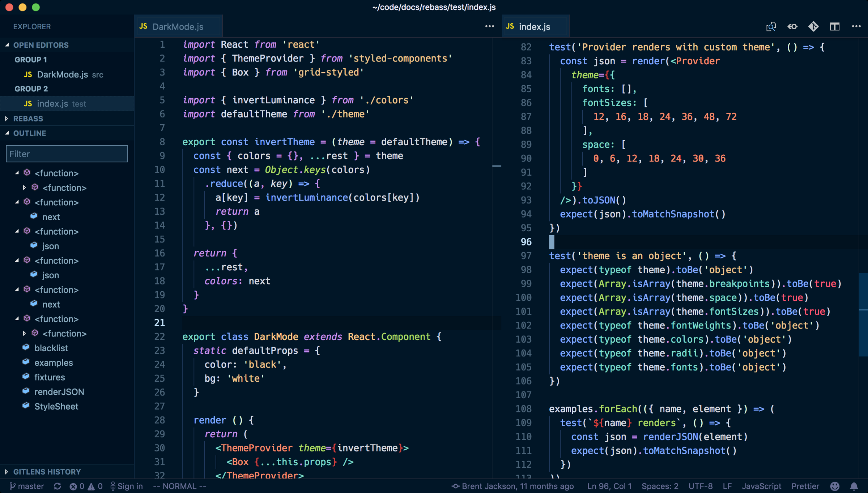Click the split editor icon
The image size is (868, 493).
tap(835, 26)
